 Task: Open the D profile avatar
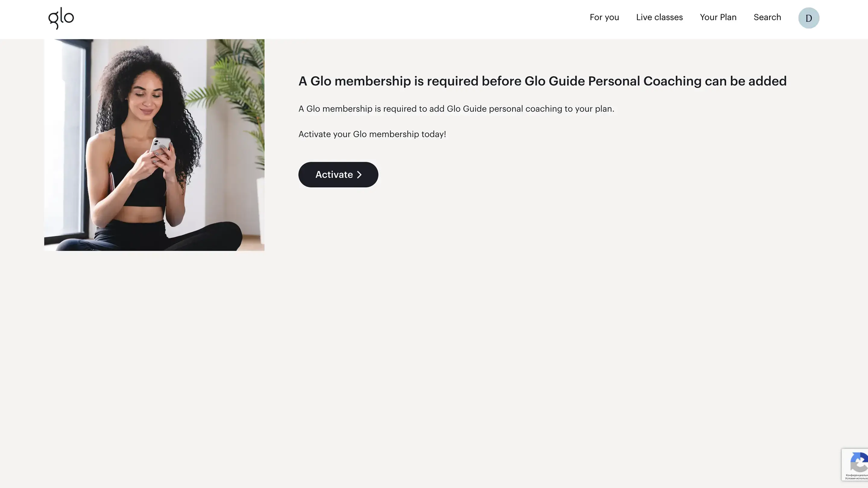coord(808,18)
